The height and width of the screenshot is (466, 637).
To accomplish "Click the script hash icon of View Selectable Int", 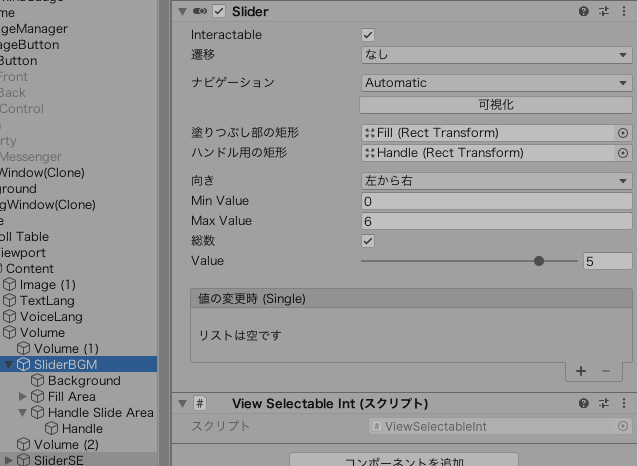I will point(199,403).
